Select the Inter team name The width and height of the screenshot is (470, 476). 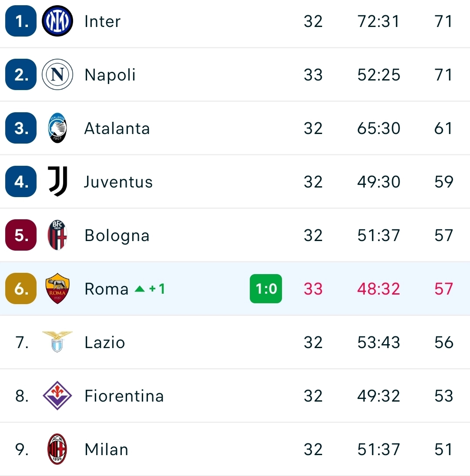[103, 21]
